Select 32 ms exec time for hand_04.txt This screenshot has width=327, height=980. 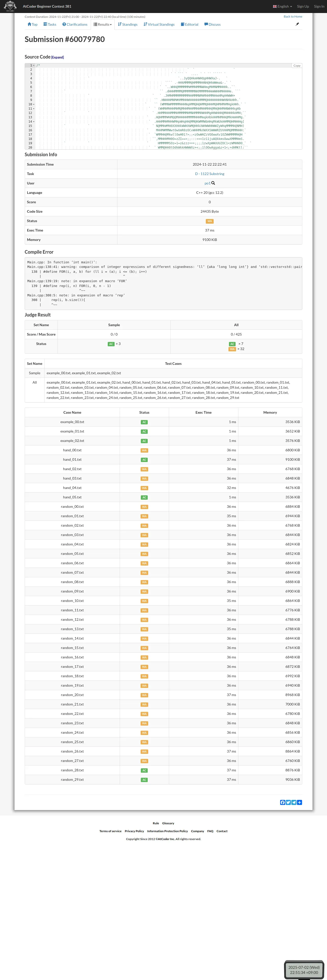tap(231, 488)
